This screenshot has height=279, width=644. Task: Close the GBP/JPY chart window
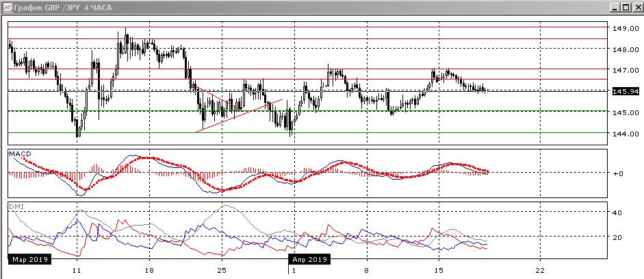635,7
